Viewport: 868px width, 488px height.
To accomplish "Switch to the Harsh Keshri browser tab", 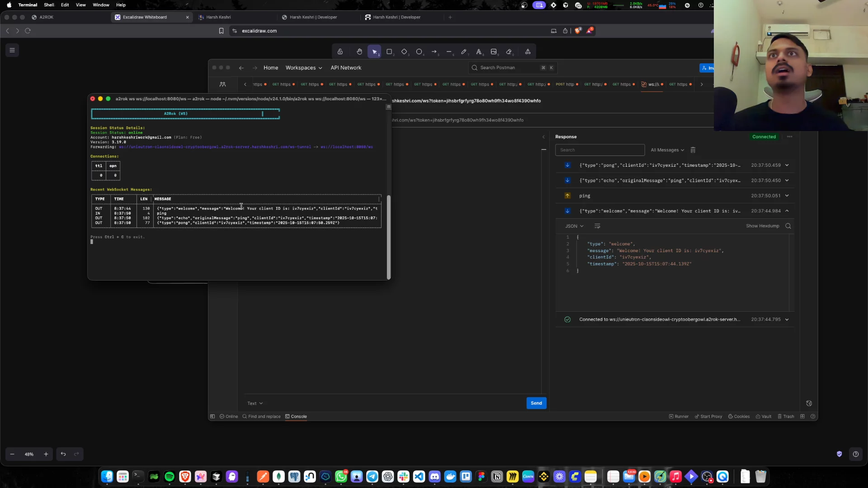I will click(218, 17).
